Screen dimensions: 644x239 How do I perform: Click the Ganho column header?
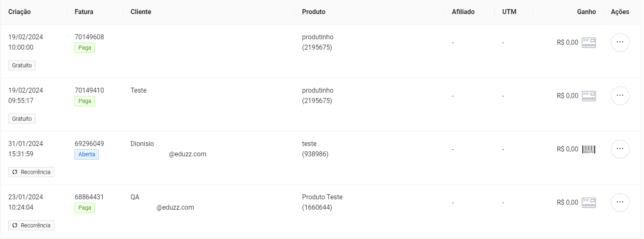586,12
